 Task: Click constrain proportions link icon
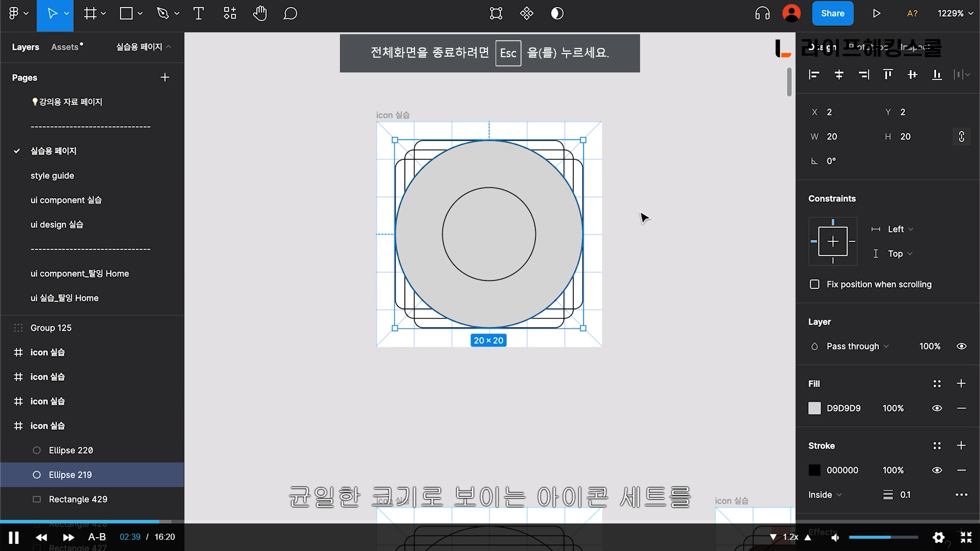pos(961,137)
